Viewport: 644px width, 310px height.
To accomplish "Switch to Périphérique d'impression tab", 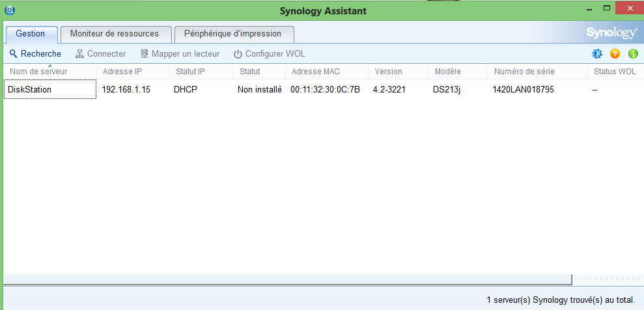I will (x=234, y=34).
